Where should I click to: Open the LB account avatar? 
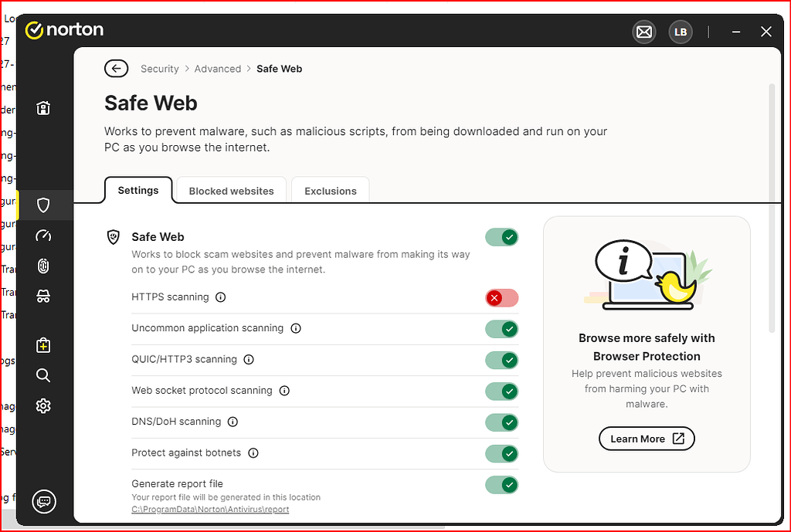click(x=681, y=32)
